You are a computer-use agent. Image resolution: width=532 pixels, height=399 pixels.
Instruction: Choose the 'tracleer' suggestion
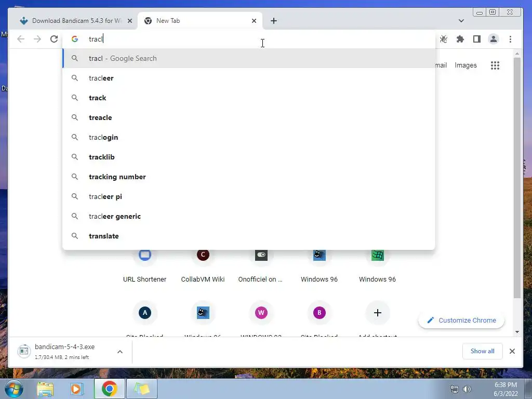pyautogui.click(x=249, y=78)
